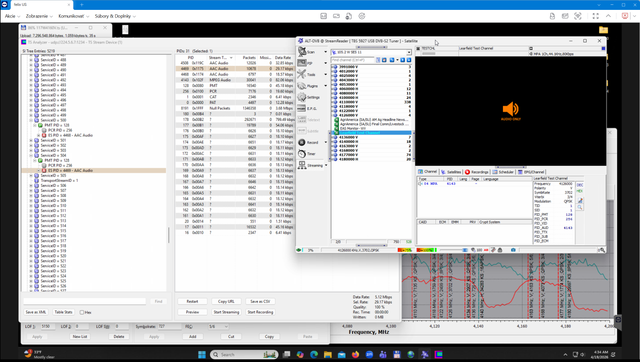Click the Windows Start button
This screenshot has width=640, height=362.
click(202, 354)
